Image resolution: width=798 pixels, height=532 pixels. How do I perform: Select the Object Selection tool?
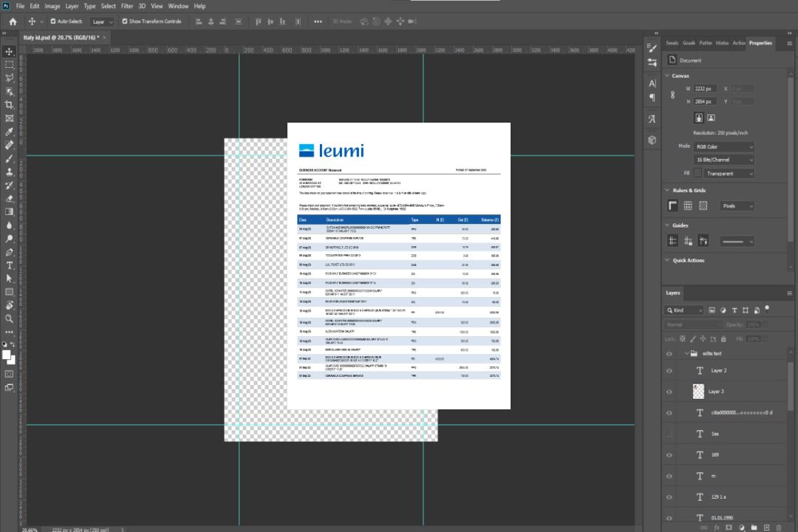pyautogui.click(x=9, y=92)
